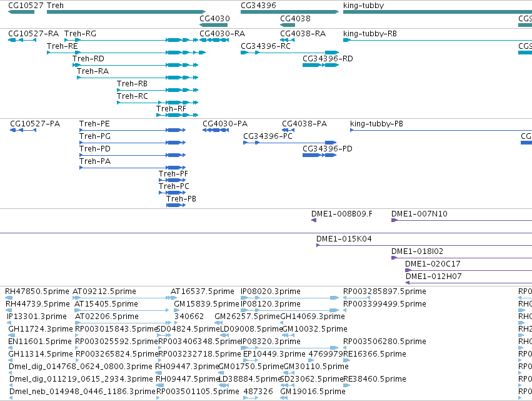Select protein Treh-PC
Image resolution: width=532 pixels, height=401 pixels.
point(172,193)
